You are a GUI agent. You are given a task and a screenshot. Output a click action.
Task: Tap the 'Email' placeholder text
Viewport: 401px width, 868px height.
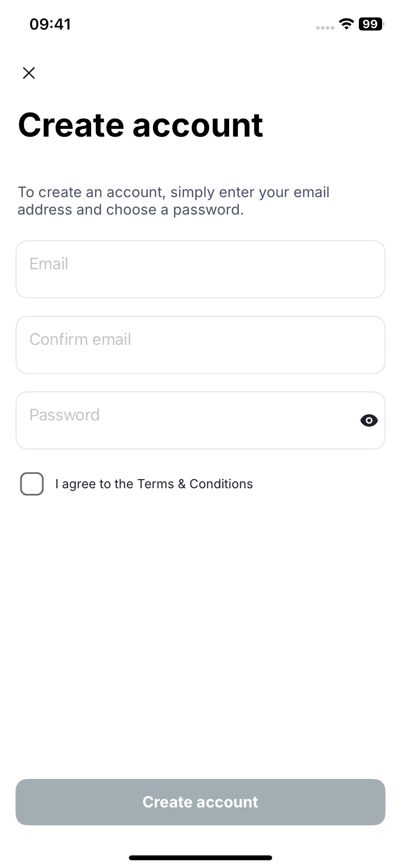49,263
